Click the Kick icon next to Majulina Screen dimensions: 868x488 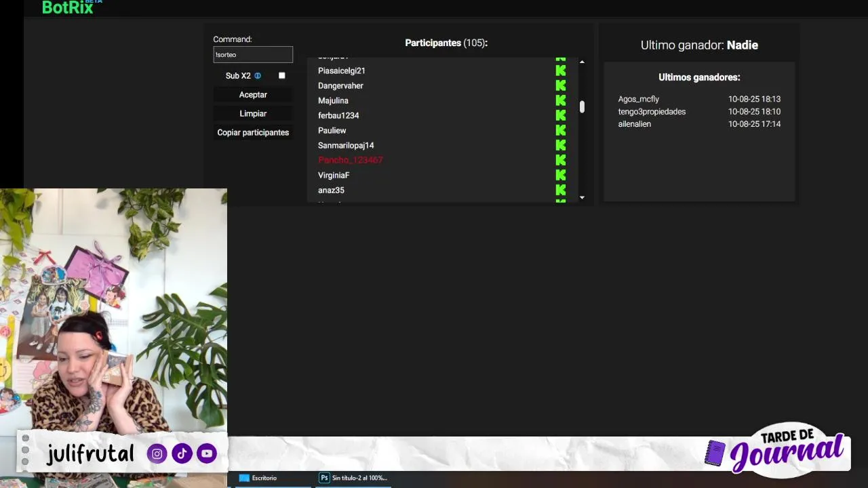pyautogui.click(x=561, y=100)
